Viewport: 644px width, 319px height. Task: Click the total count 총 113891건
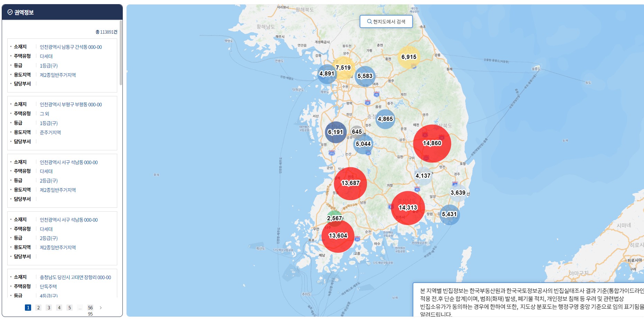pyautogui.click(x=107, y=32)
